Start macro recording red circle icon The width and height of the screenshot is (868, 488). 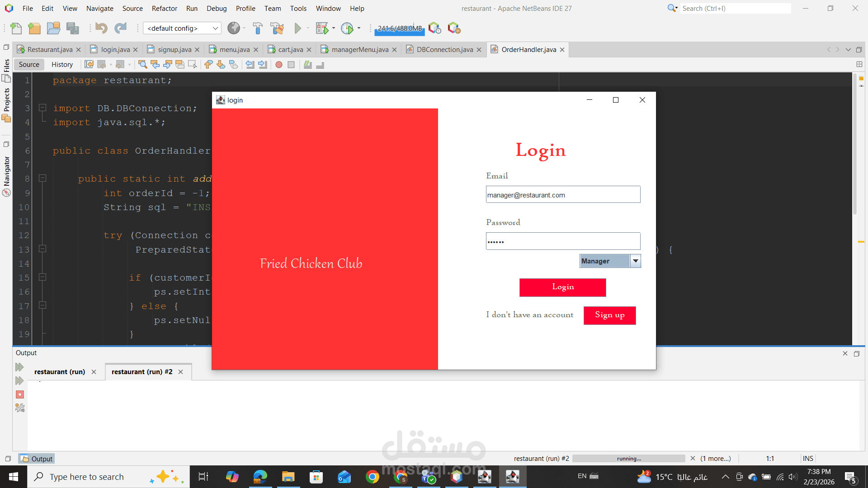[x=279, y=65]
